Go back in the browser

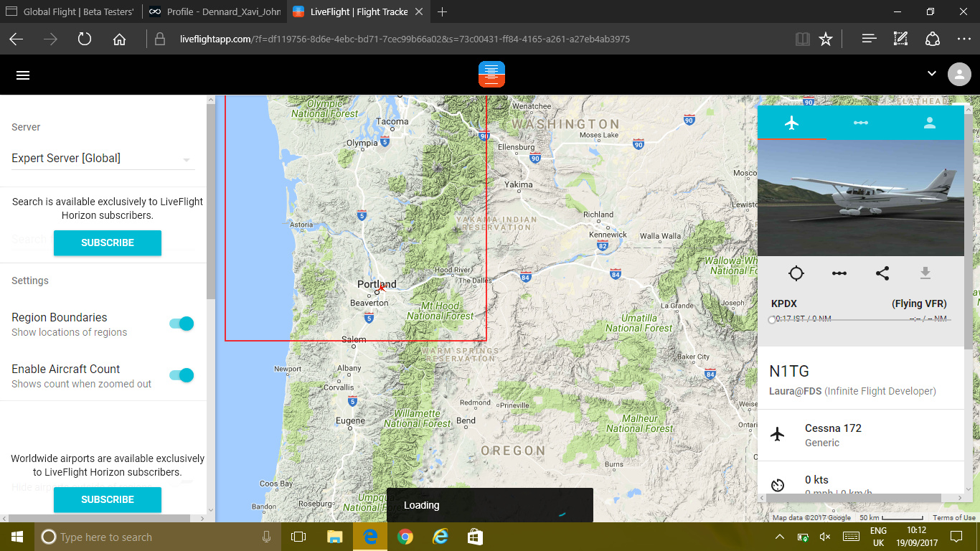tap(16, 39)
